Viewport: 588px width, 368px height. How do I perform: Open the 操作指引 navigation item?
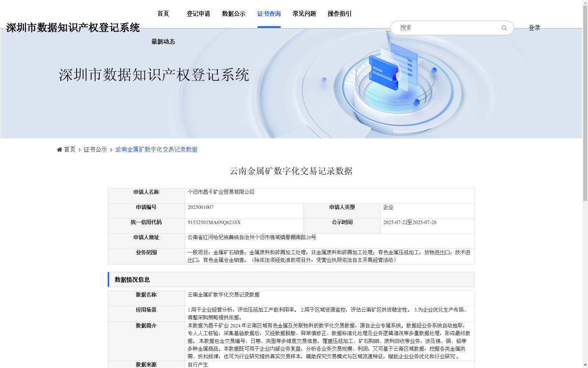(x=339, y=14)
